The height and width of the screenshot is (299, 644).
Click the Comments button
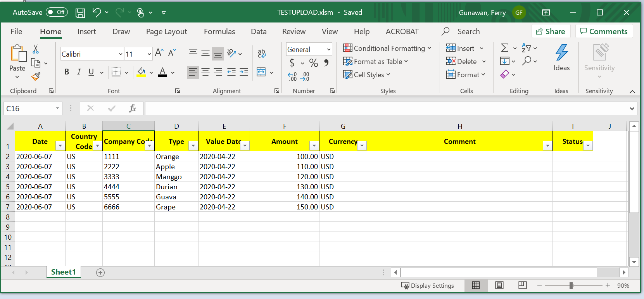604,31
